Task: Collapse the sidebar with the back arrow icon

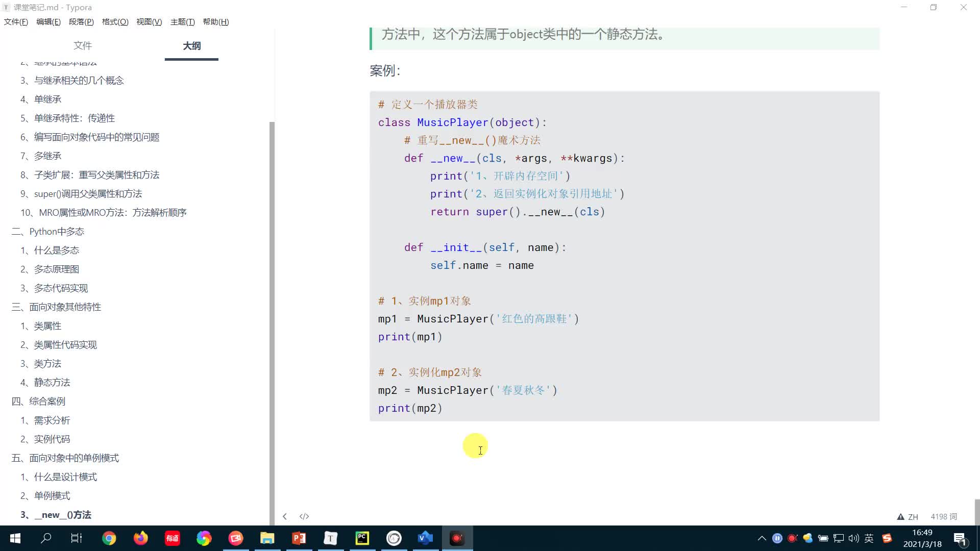Action: coord(285,516)
